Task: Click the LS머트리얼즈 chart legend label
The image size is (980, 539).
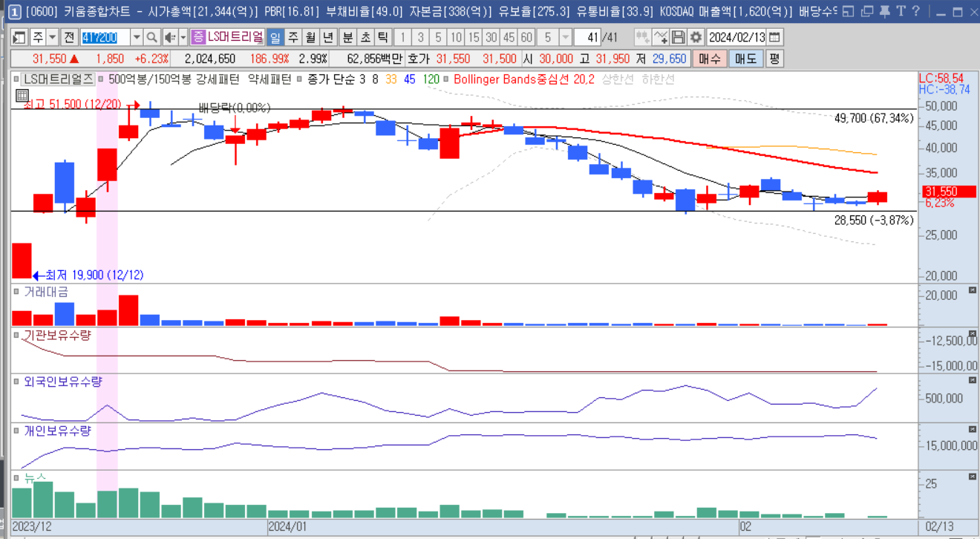Action: click(x=58, y=79)
